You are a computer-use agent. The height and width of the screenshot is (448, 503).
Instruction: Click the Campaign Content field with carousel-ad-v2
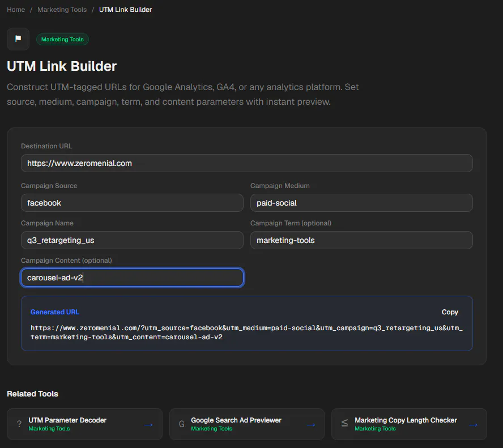[x=132, y=278]
